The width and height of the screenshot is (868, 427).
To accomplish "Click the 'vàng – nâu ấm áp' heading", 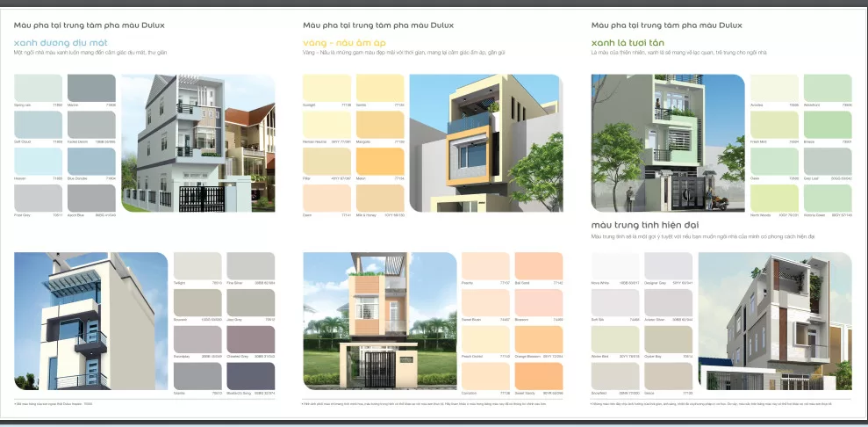I will (344, 42).
